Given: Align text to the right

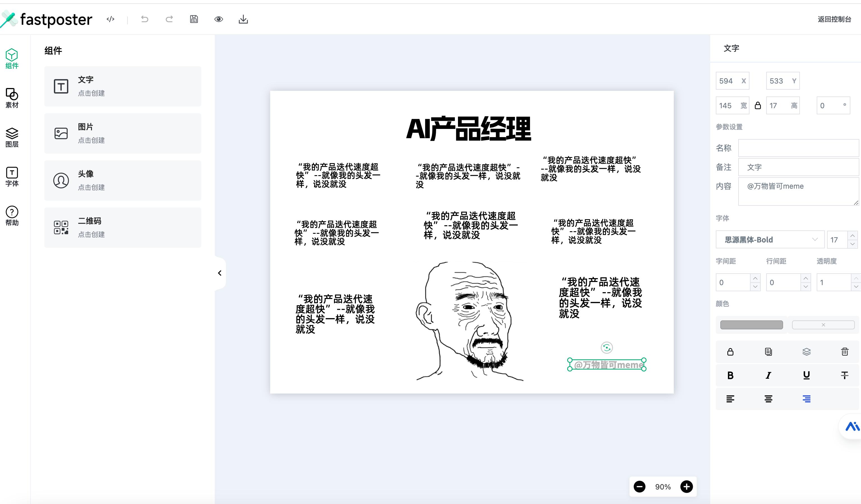Looking at the screenshot, I should [x=806, y=399].
